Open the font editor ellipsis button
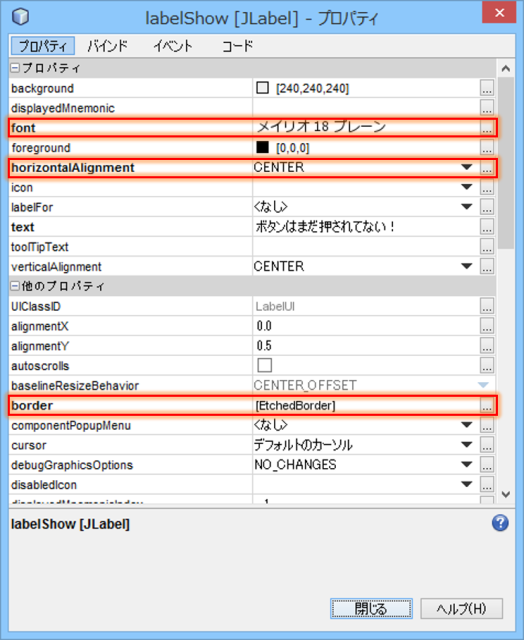 [486, 128]
